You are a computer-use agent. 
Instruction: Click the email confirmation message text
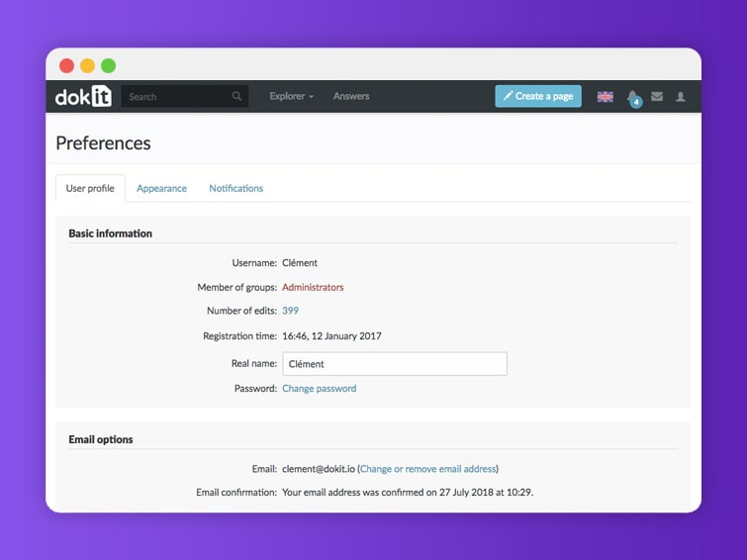click(408, 493)
